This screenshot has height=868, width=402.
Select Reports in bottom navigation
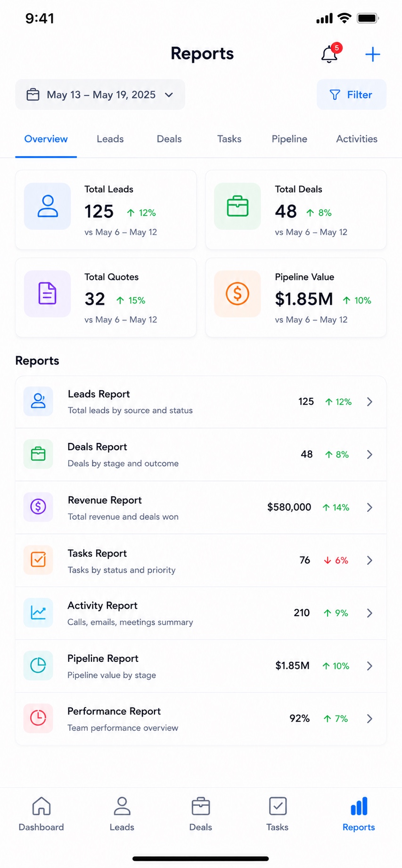tap(359, 814)
